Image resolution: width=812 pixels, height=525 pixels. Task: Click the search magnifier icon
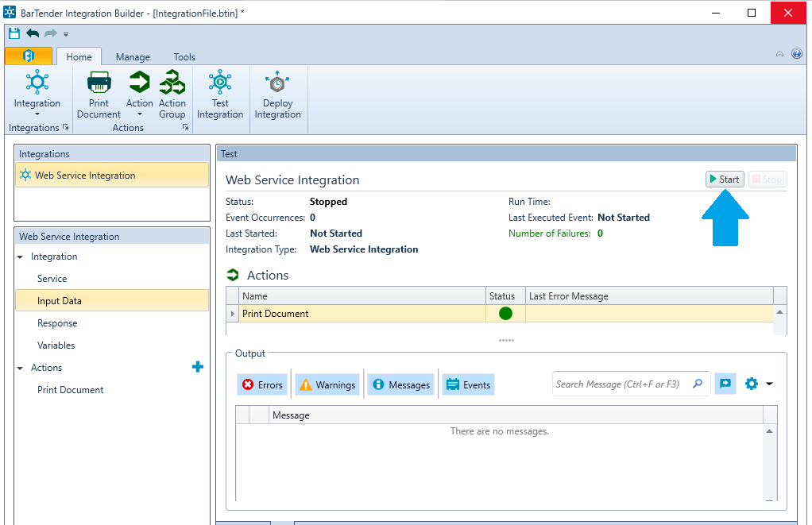pos(698,384)
